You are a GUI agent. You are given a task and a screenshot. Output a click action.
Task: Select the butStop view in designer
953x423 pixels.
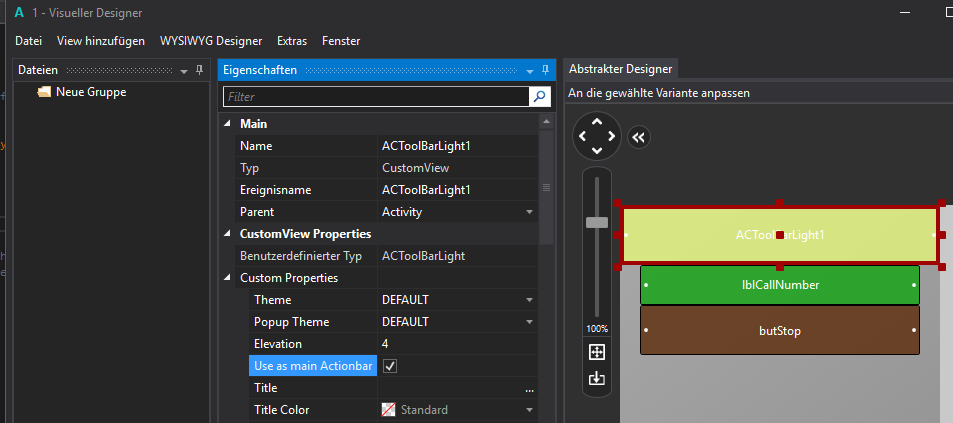click(x=779, y=330)
